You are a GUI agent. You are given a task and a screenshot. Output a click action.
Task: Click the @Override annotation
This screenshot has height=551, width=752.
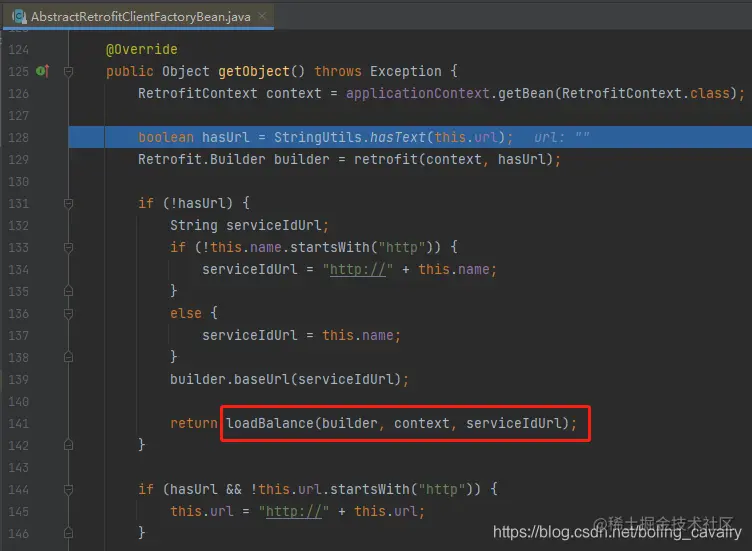pos(141,49)
